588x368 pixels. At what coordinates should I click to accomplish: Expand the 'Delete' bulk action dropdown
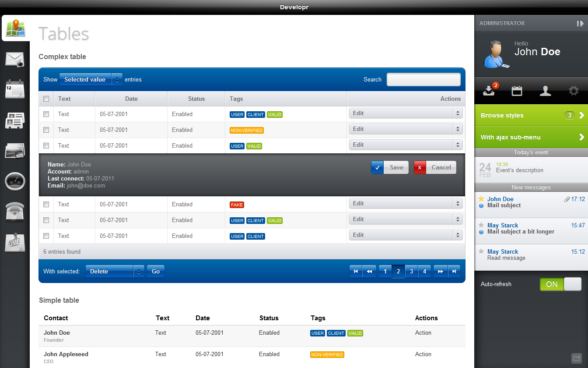(115, 272)
